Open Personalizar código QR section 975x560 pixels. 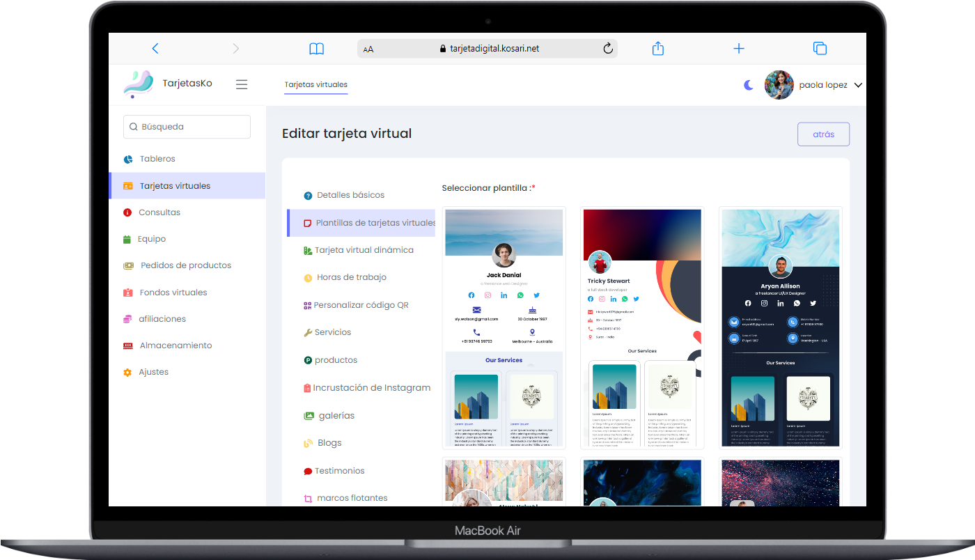(x=361, y=305)
